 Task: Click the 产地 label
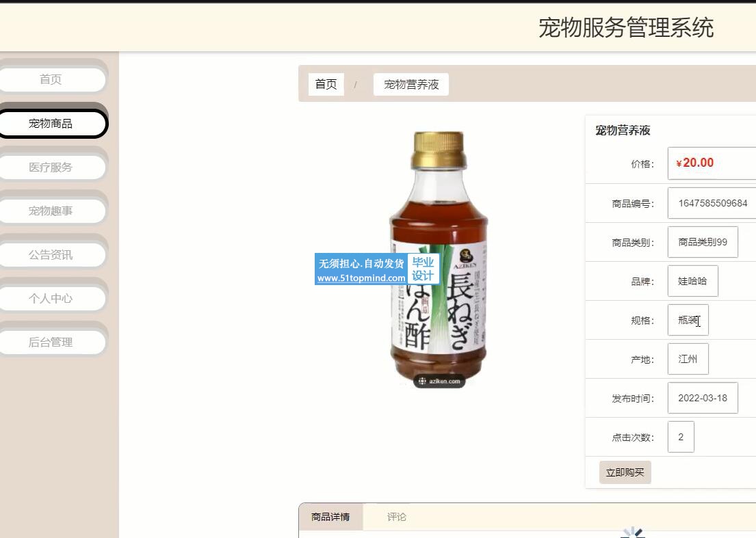point(642,360)
